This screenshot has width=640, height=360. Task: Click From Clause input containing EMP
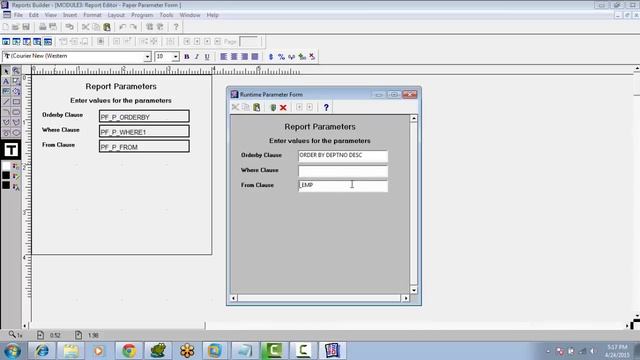343,186
